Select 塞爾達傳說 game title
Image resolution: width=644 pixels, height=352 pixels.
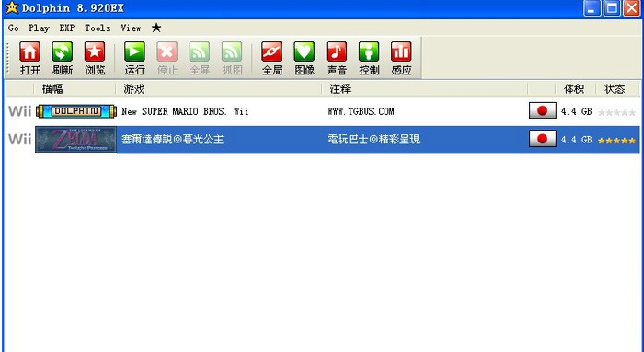(x=173, y=140)
